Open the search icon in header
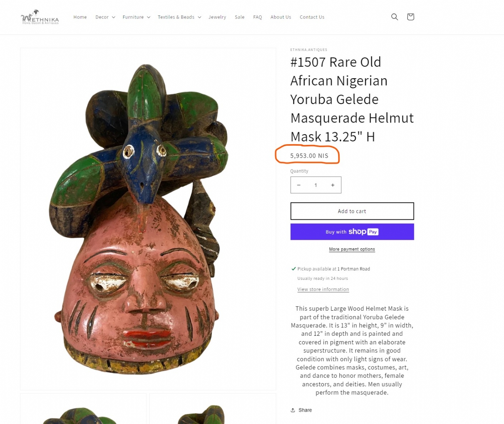 tap(394, 17)
